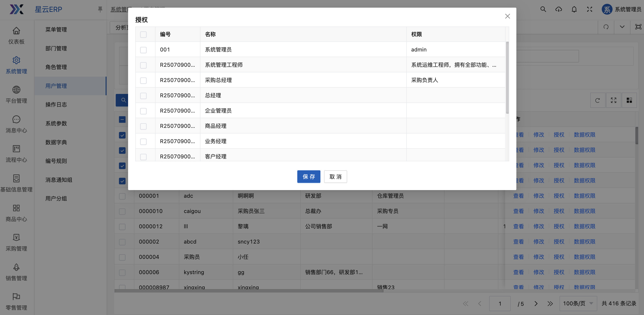This screenshot has height=315, width=644.
Task: Click the table refresh icon button
Action: (597, 100)
